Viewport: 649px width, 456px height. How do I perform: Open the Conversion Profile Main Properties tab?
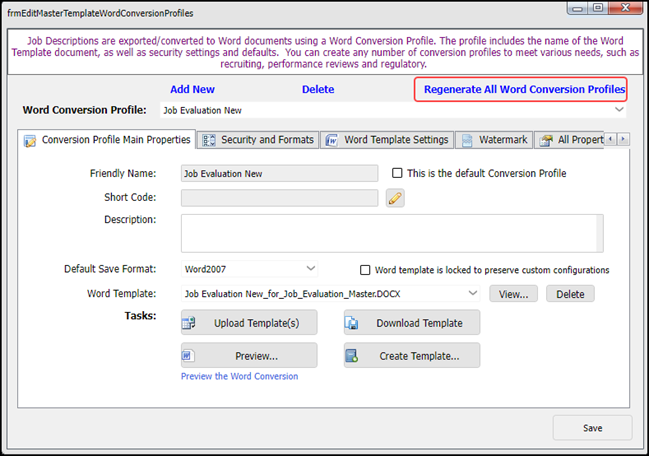pyautogui.click(x=107, y=140)
